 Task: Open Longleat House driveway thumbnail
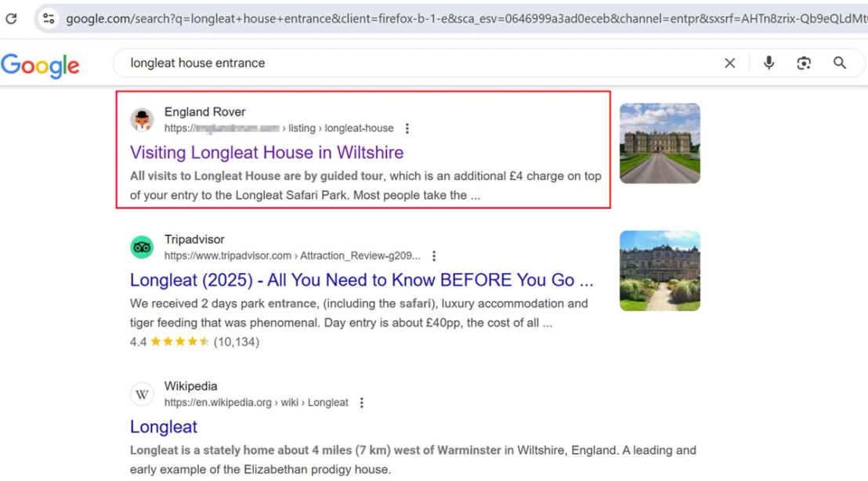[x=660, y=143]
